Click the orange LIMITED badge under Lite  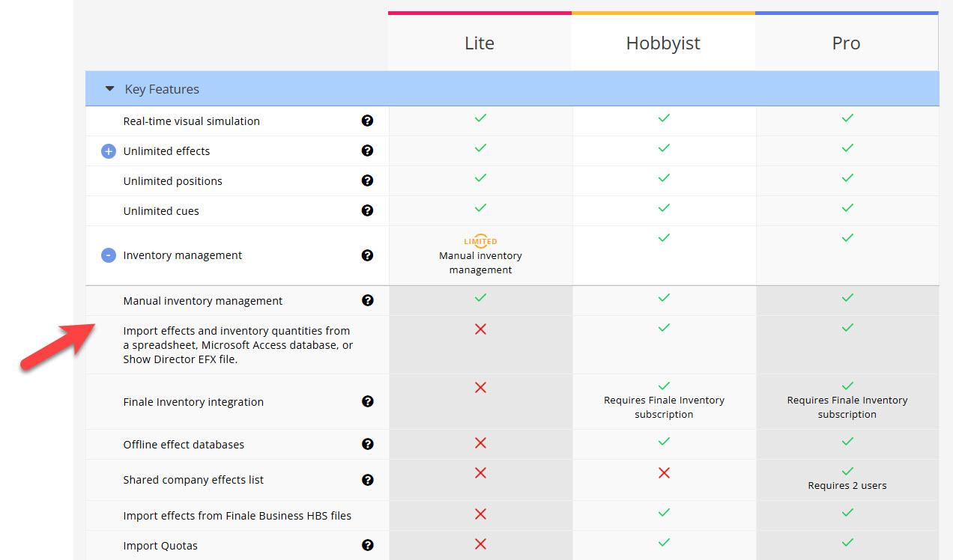coord(480,241)
